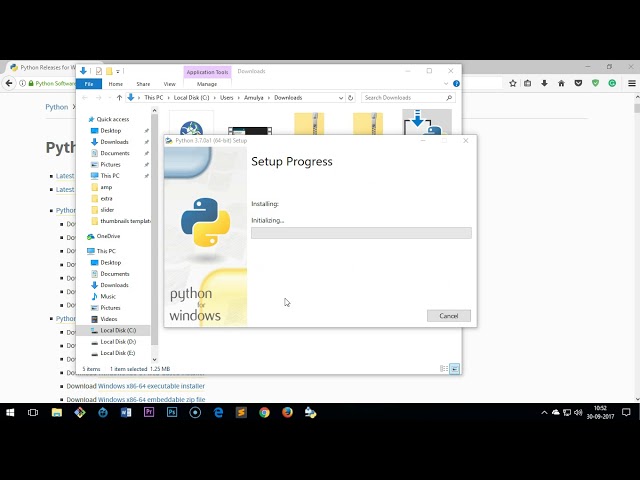This screenshot has width=640, height=480.
Task: Open the File tab in File Explorer
Action: [89, 84]
